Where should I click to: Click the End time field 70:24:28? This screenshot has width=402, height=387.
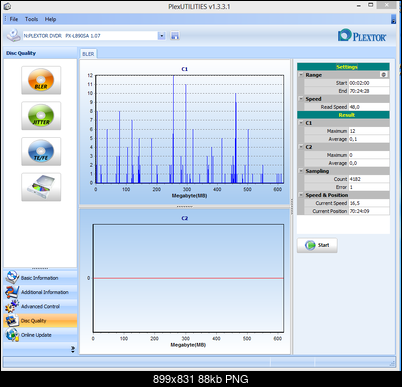click(369, 91)
